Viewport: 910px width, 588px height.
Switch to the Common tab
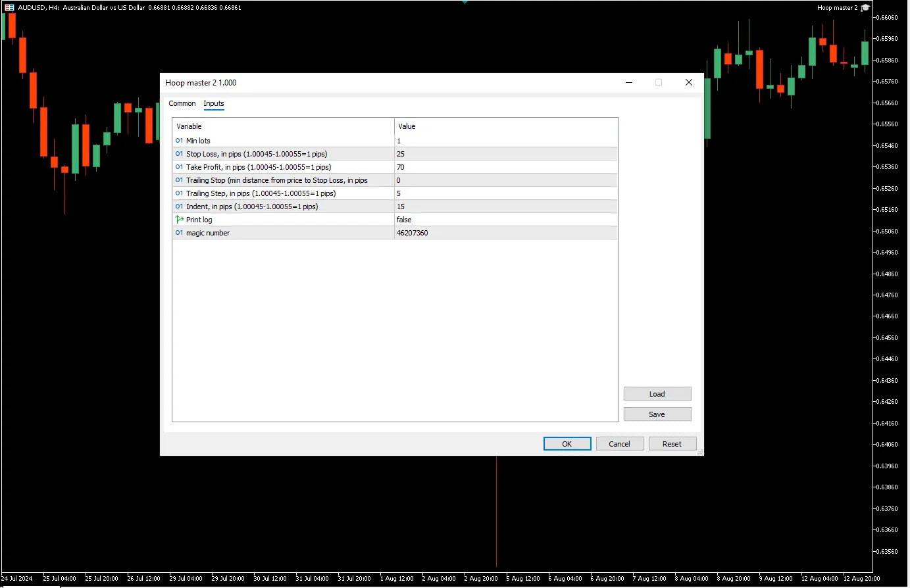[182, 103]
